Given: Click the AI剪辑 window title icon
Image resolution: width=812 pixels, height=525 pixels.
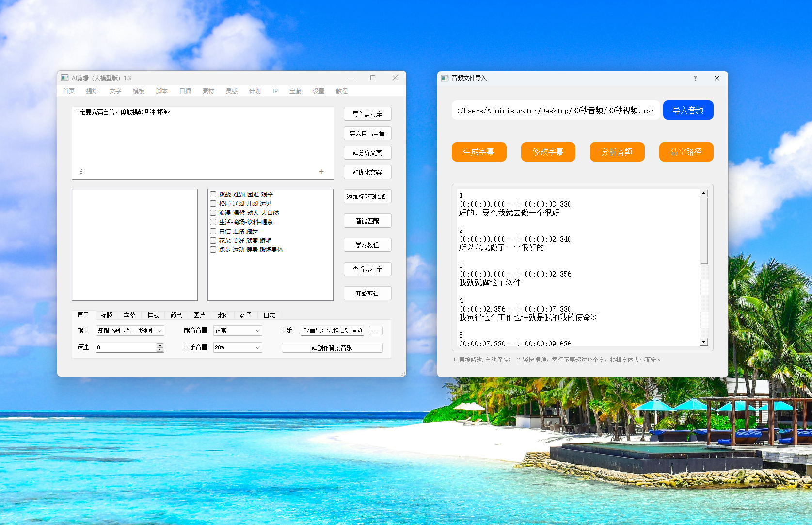Looking at the screenshot, I should click(65, 78).
